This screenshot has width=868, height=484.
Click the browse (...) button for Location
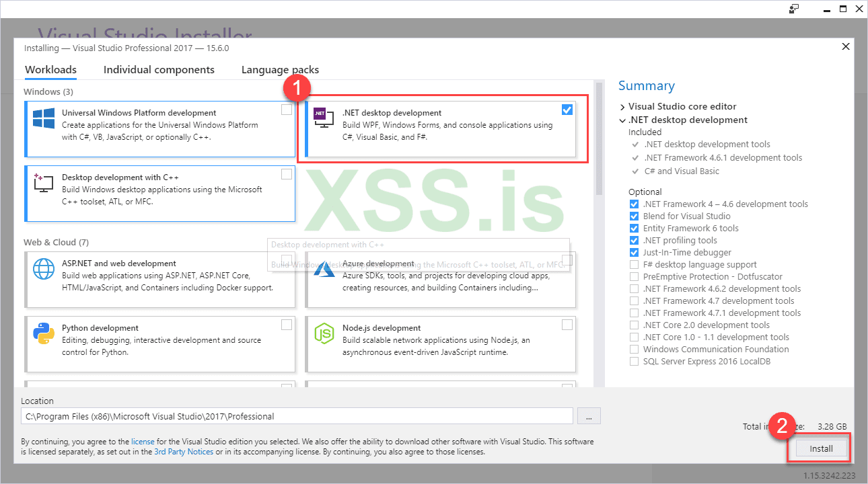[589, 417]
